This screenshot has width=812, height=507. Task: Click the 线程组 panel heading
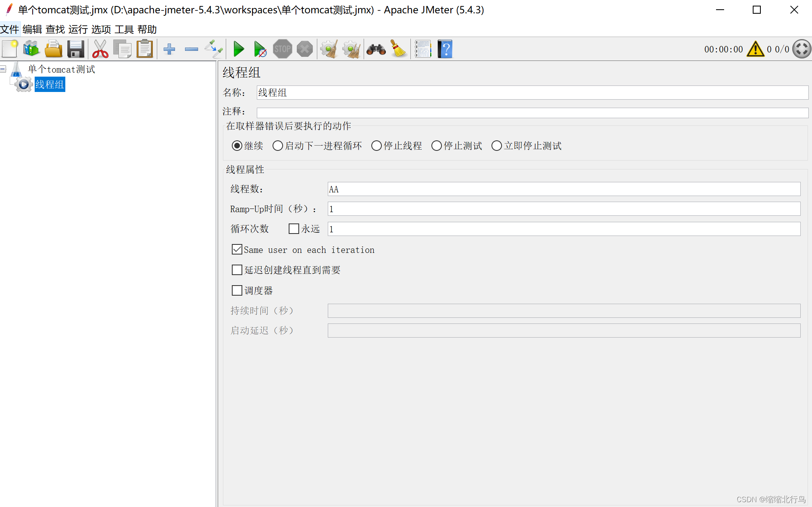[242, 73]
